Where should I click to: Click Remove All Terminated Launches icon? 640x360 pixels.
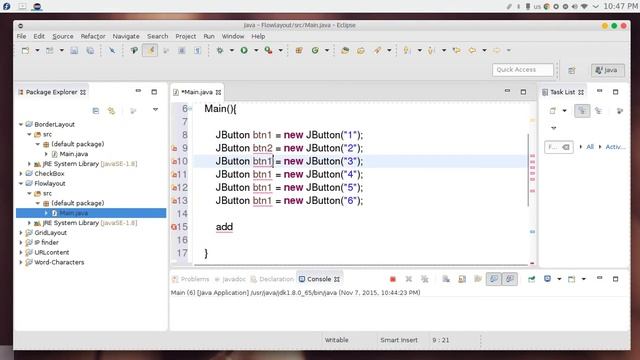425,279
